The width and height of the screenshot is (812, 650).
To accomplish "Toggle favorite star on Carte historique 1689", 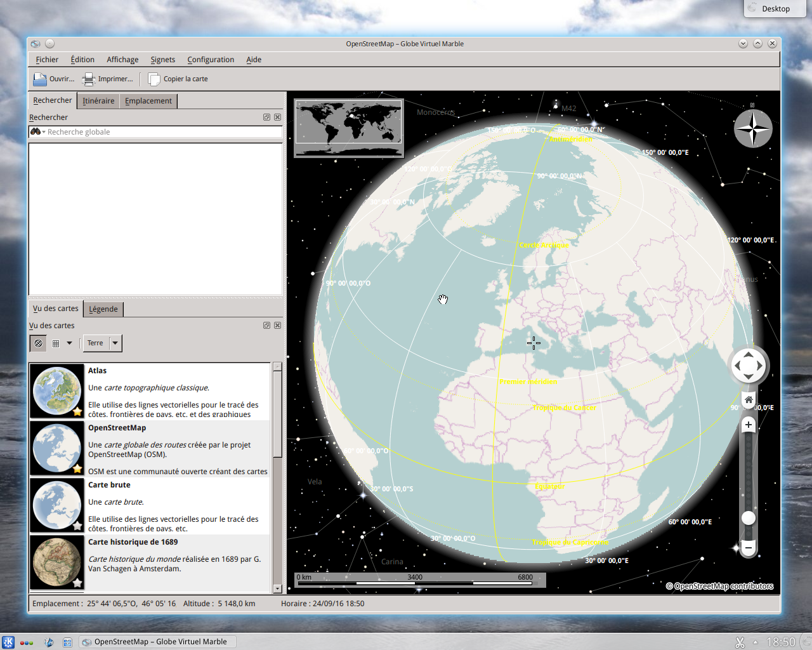I will [77, 583].
